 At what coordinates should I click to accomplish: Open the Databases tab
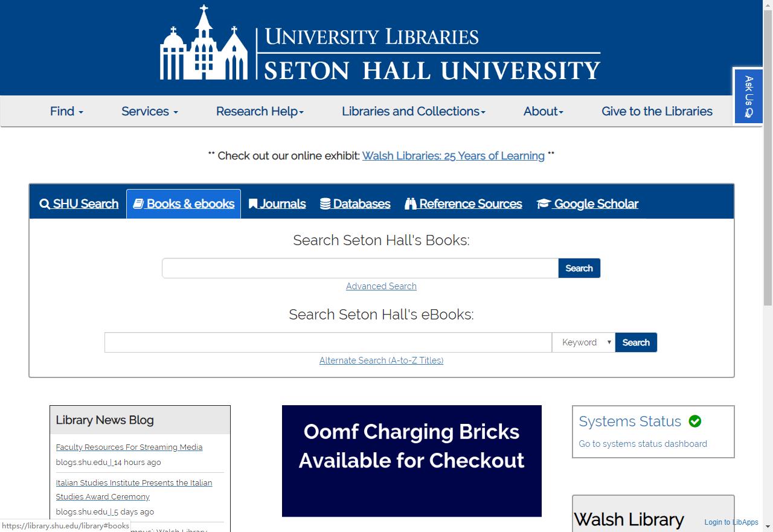point(355,204)
